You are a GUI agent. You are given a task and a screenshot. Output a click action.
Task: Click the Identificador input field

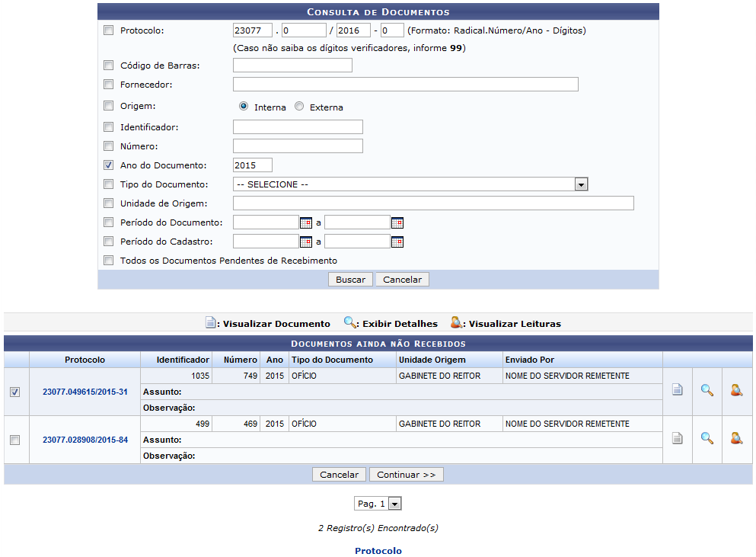(x=298, y=127)
